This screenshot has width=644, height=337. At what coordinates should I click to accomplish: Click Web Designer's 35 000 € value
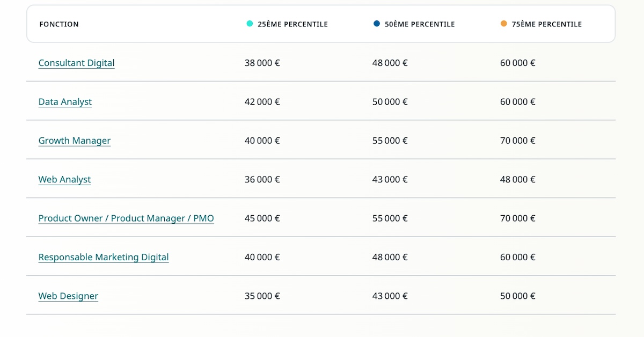coord(262,296)
